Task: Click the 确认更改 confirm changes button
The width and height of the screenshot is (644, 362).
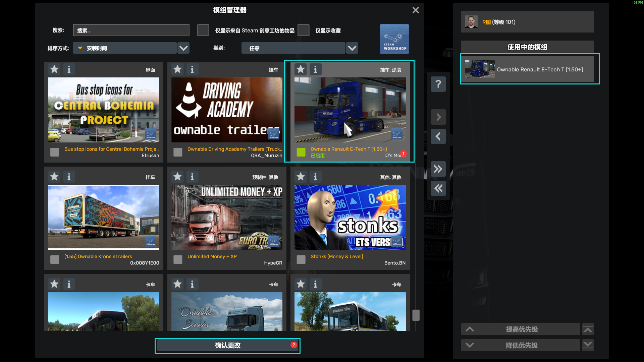Action: coord(227,346)
